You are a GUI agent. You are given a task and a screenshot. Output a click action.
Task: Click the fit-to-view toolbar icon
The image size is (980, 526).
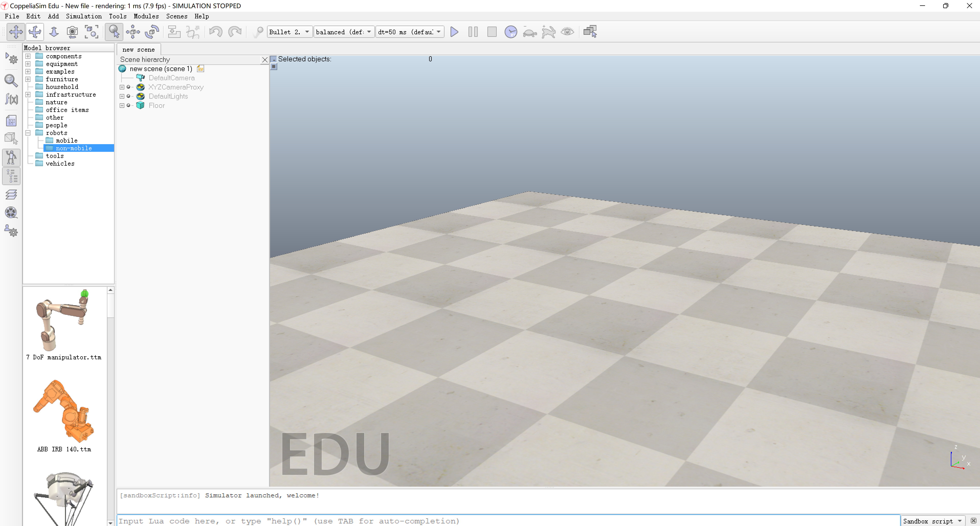coord(91,32)
